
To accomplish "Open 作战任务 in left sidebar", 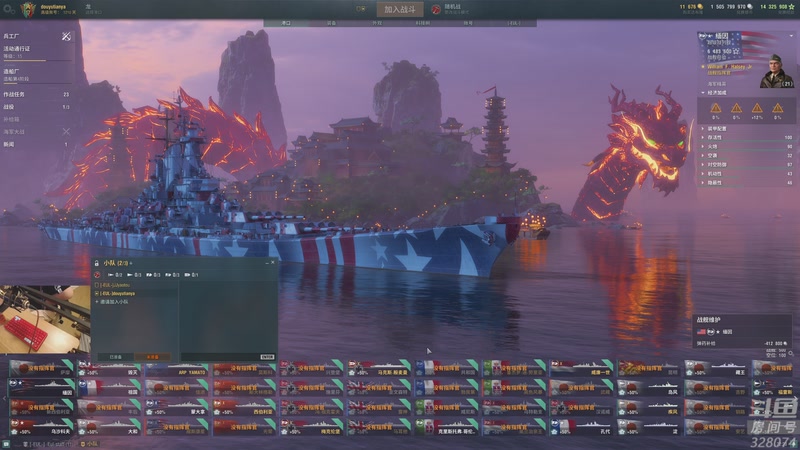I will coord(37,94).
